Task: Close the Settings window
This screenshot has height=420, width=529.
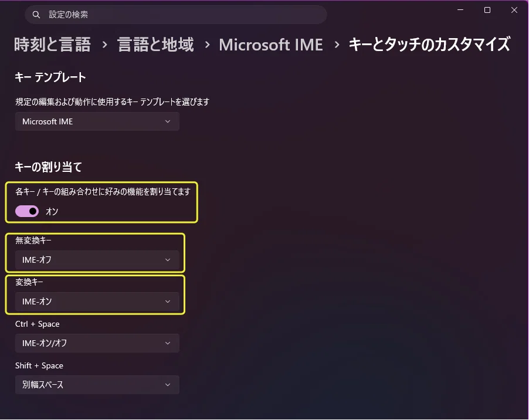Action: pyautogui.click(x=514, y=10)
